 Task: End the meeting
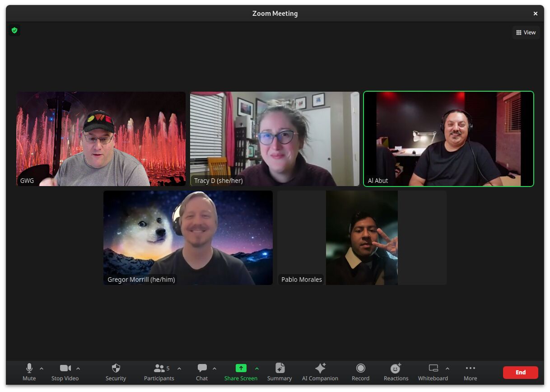[x=521, y=373]
